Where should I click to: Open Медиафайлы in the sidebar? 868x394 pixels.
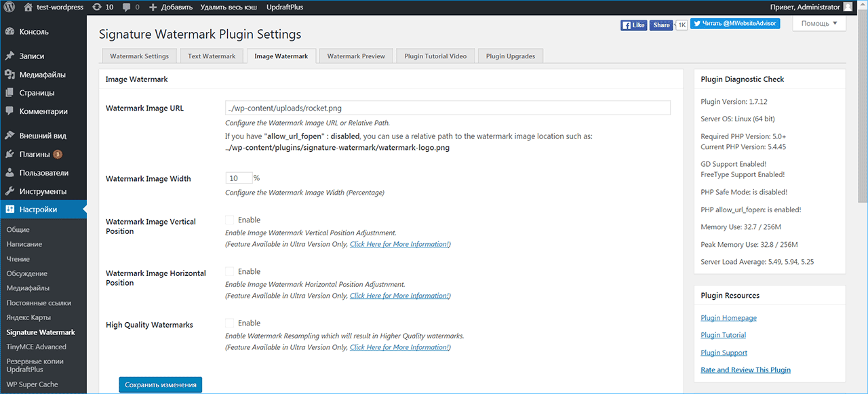pyautogui.click(x=42, y=75)
